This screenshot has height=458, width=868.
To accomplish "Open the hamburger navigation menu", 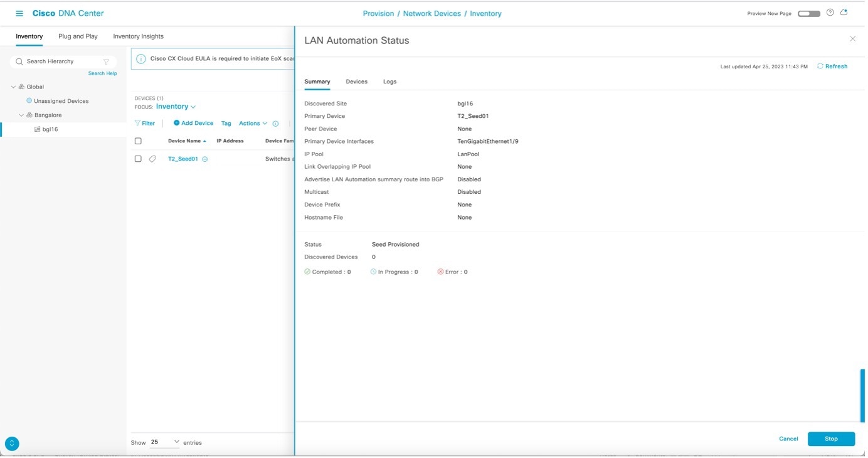I will (x=19, y=13).
